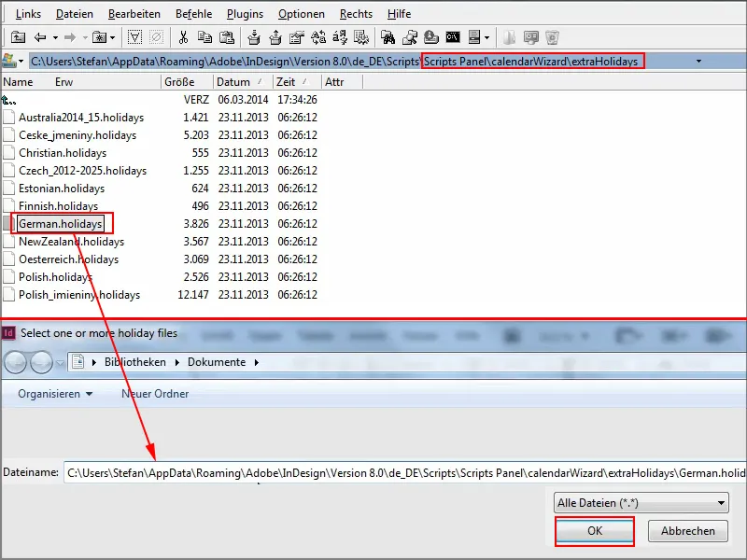
Task: Click the view mode icon
Action: coord(474,37)
